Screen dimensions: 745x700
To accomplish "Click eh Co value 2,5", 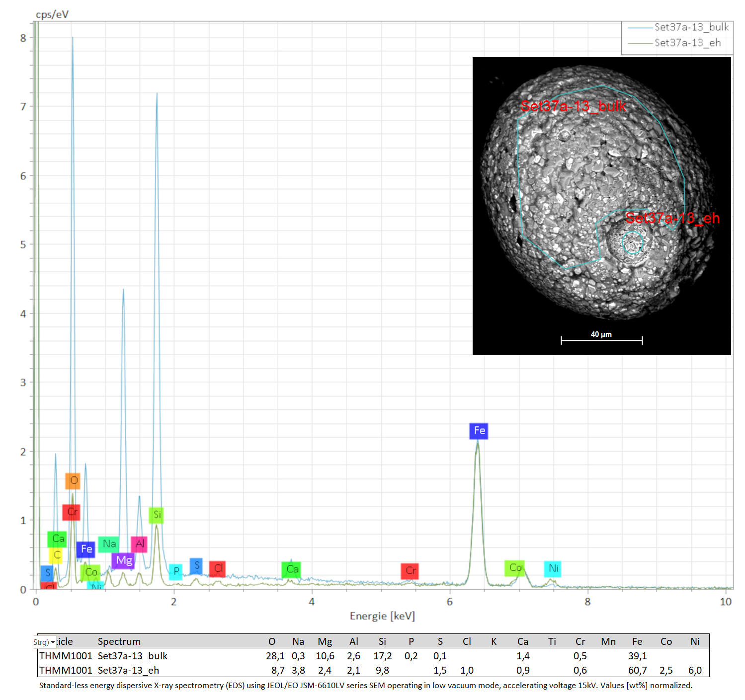I will [666, 670].
